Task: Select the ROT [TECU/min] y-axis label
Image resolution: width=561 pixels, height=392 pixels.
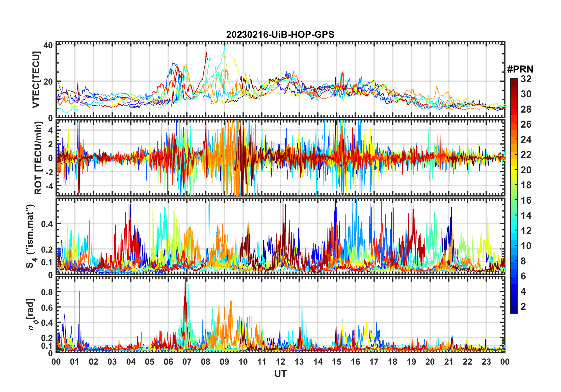Action: click(38, 158)
